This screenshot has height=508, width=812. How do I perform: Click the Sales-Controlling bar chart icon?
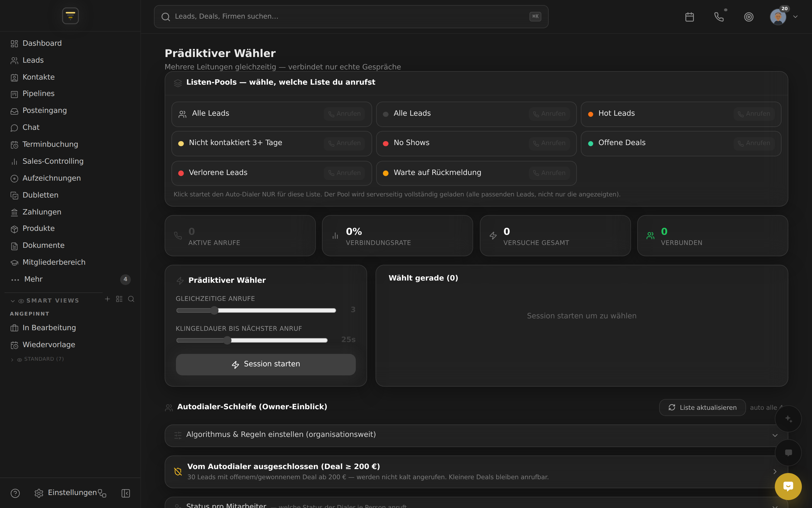pos(14,162)
